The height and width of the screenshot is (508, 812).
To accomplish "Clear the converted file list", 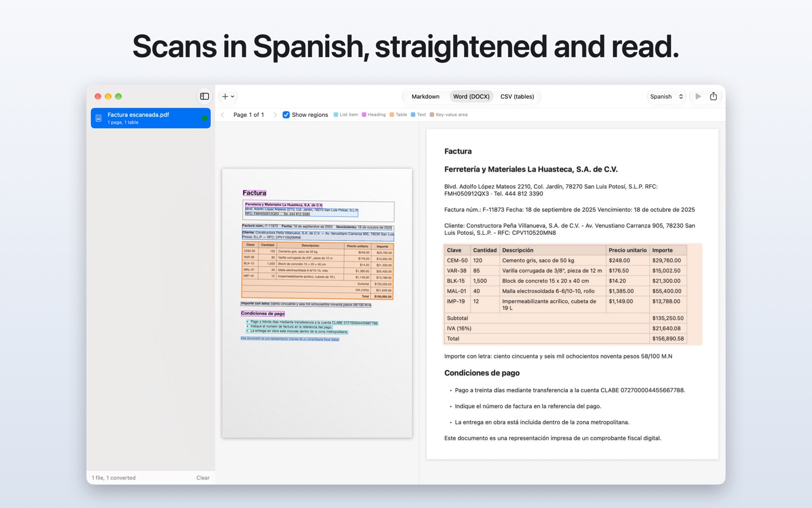I will pos(203,478).
